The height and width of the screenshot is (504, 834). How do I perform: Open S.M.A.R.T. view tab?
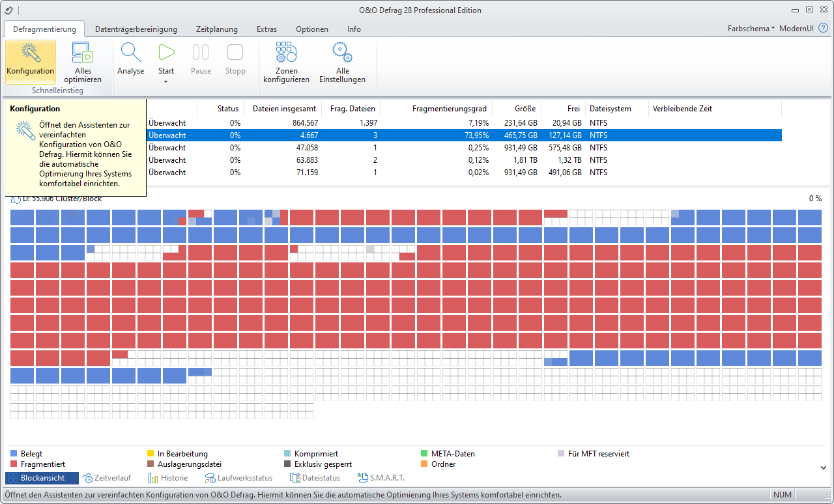click(x=381, y=478)
